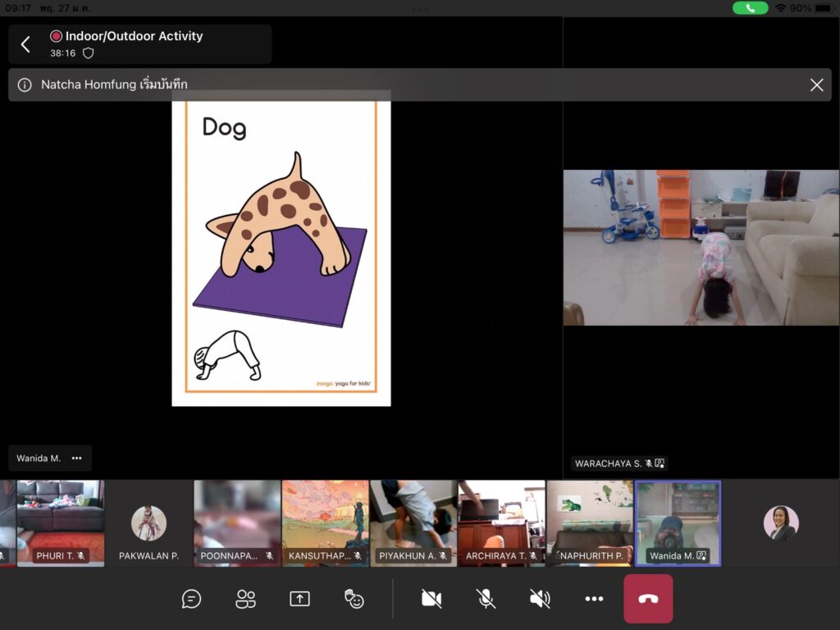
Task: Select PHURI T. participant thumbnail
Action: pos(61,523)
